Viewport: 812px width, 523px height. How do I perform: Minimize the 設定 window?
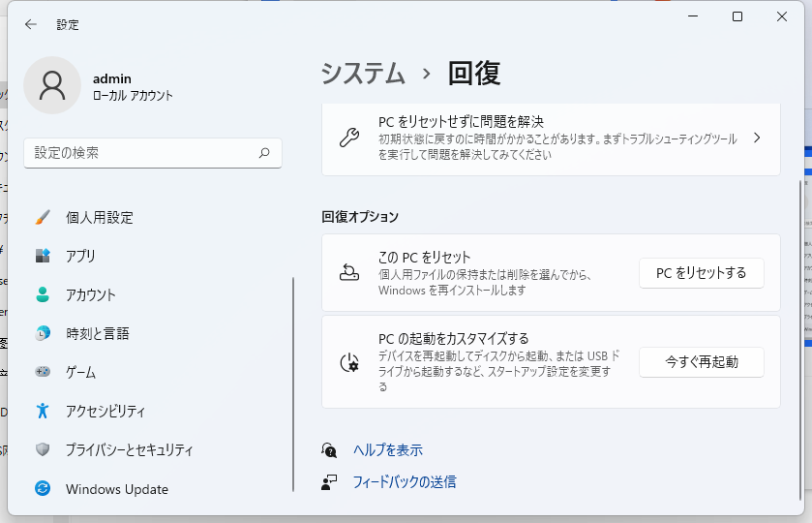[693, 16]
